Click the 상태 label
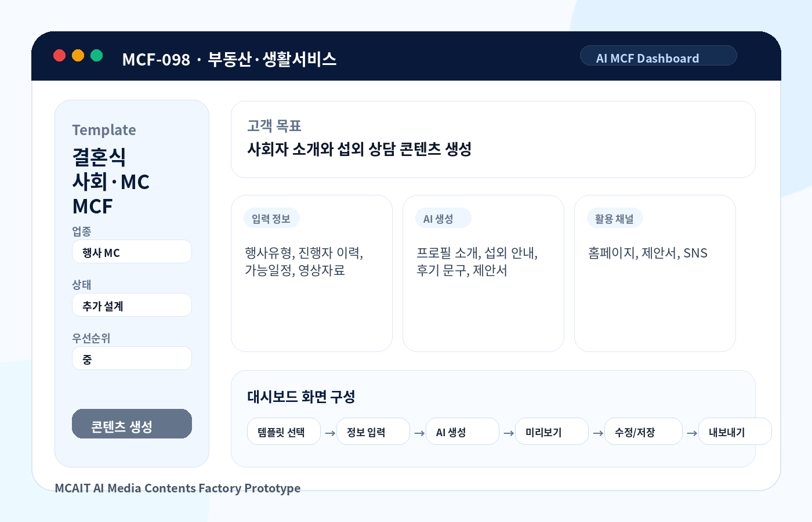812x522 pixels. tap(81, 284)
